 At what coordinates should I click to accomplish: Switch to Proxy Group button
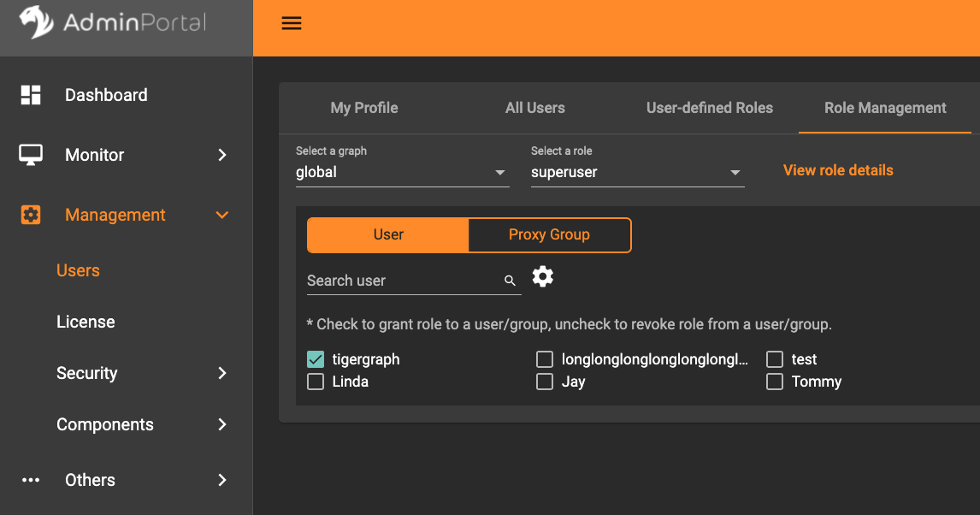pos(549,235)
